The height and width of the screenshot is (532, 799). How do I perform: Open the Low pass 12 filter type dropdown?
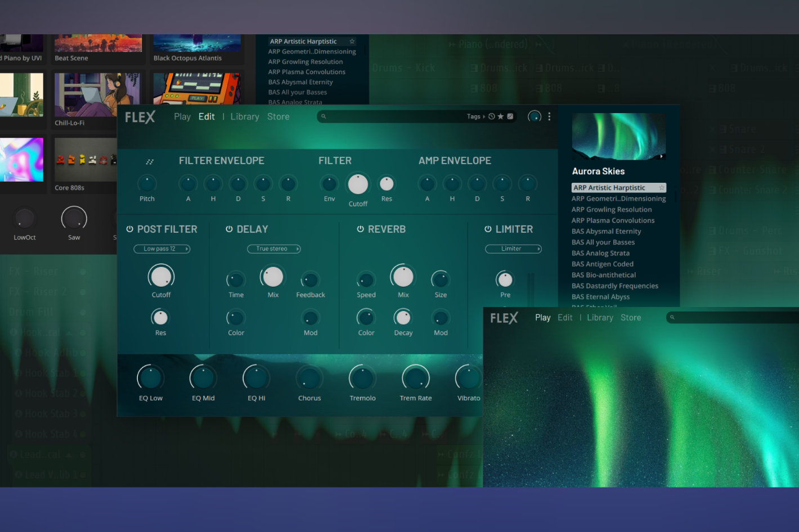(161, 249)
